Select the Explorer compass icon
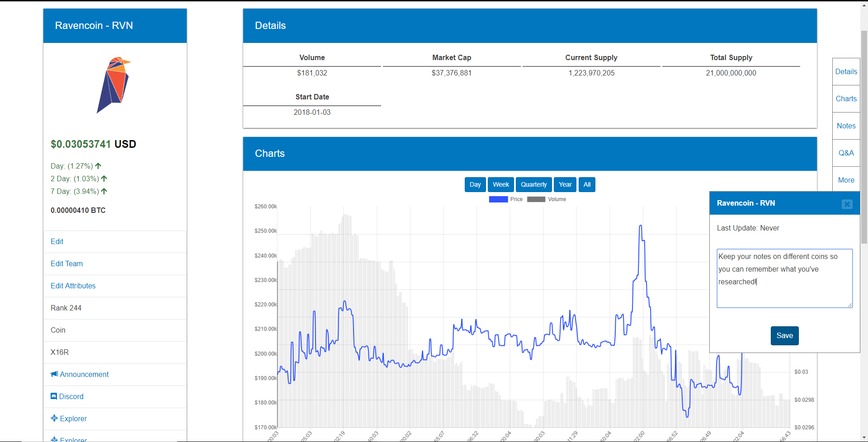Viewport: 868px width, 442px height. click(x=54, y=418)
